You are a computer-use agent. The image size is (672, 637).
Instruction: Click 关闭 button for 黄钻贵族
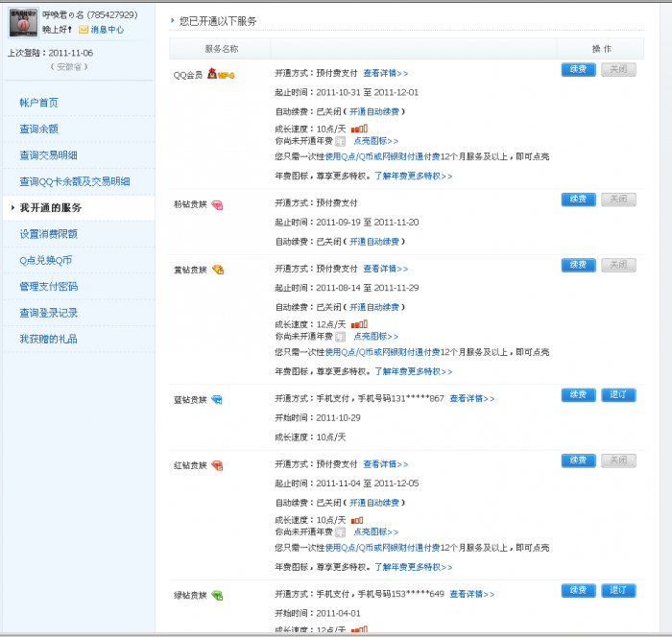click(618, 265)
